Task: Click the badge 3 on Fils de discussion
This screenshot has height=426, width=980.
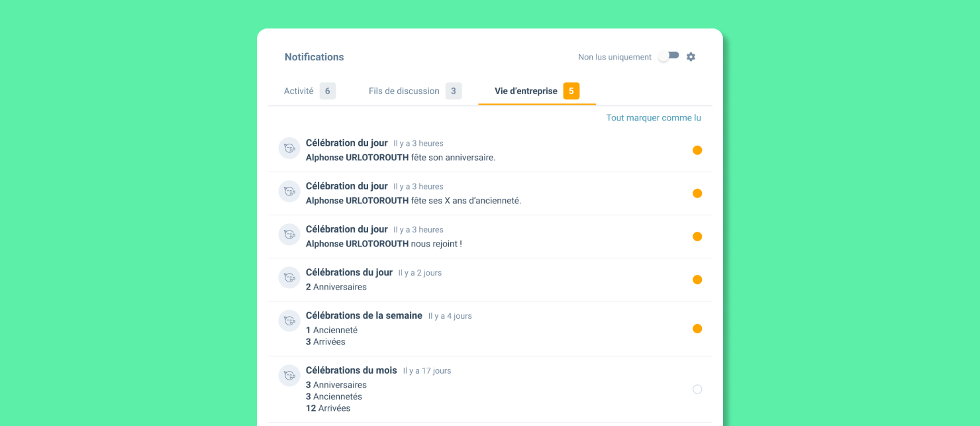Action: pyautogui.click(x=454, y=91)
